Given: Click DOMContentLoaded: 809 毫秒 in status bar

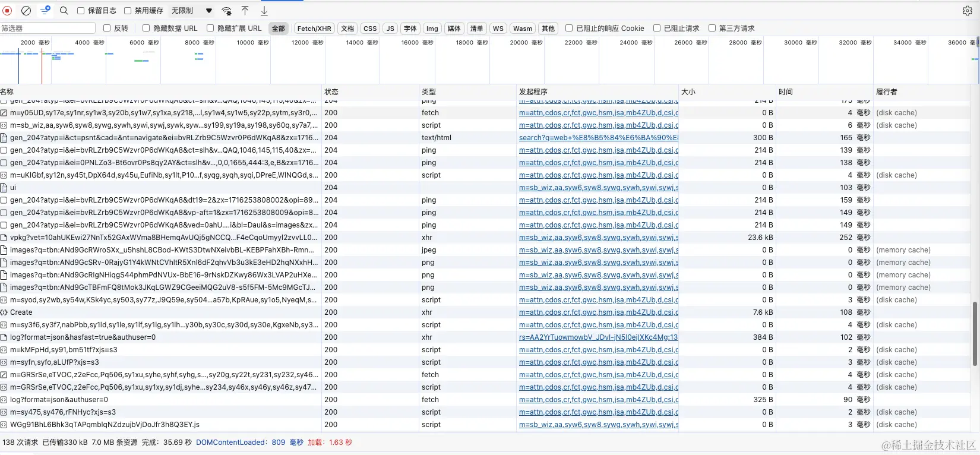Looking at the screenshot, I should pos(249,443).
